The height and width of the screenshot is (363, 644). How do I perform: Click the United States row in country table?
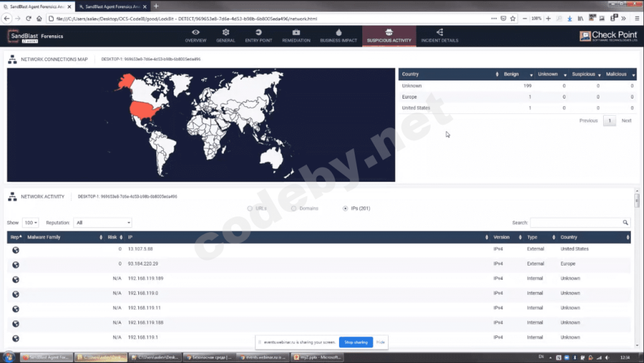tap(518, 108)
